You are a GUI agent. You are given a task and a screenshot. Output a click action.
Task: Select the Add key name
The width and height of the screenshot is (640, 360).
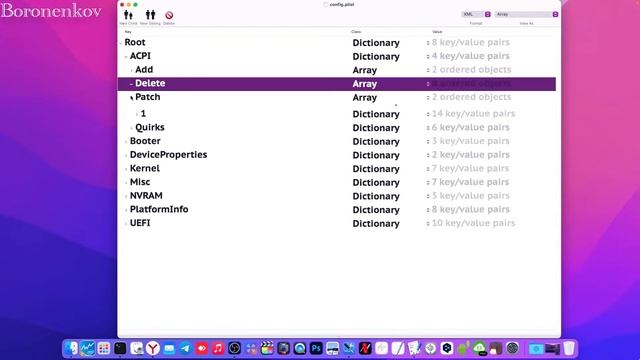pos(144,70)
